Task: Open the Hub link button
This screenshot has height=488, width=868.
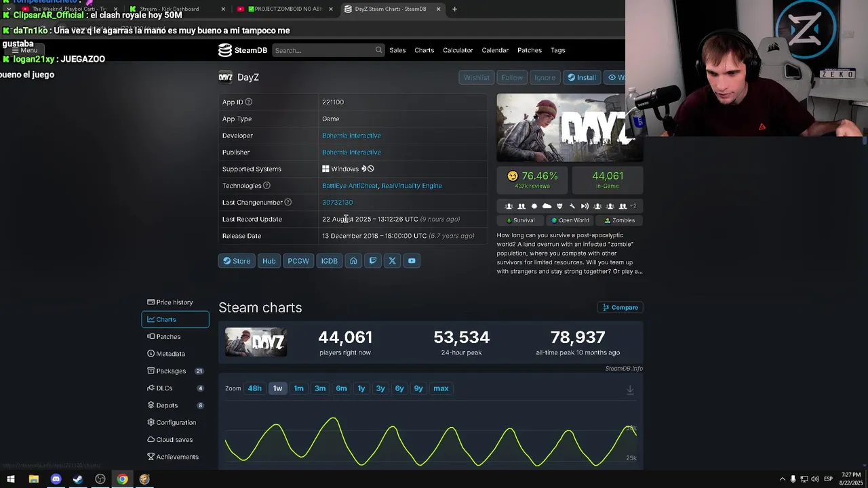Action: pos(269,261)
